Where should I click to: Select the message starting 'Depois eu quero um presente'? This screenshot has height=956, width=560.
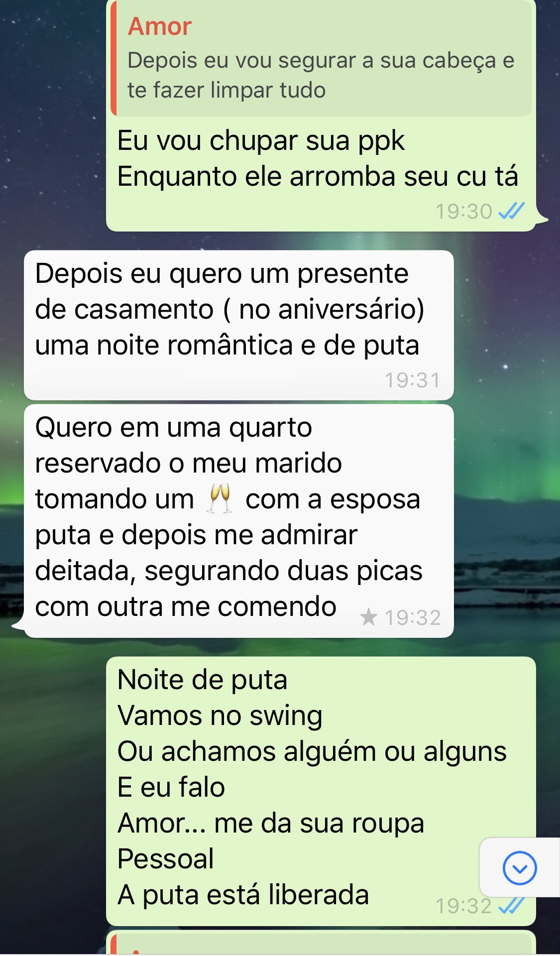coord(238,325)
